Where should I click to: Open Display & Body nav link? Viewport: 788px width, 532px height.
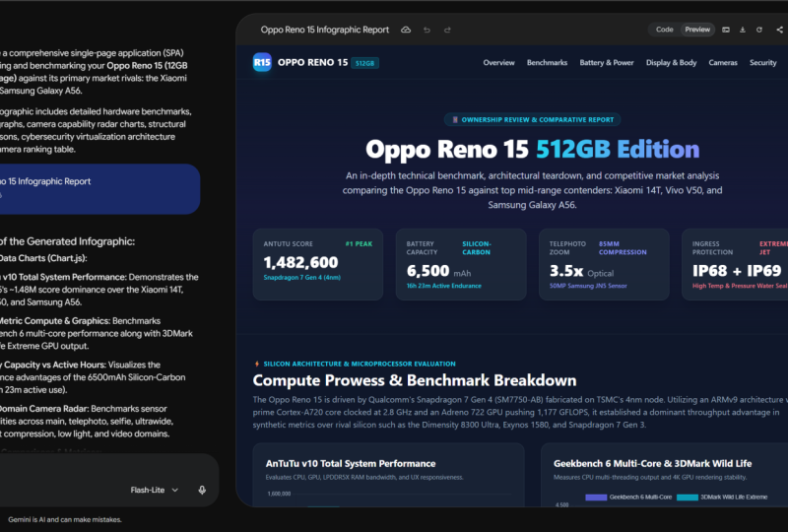(671, 62)
